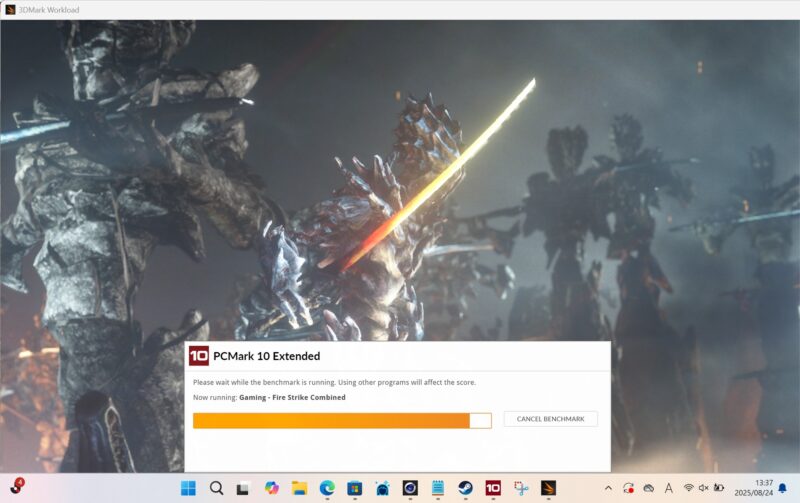Open Microsoft Store from taskbar

tap(355, 489)
